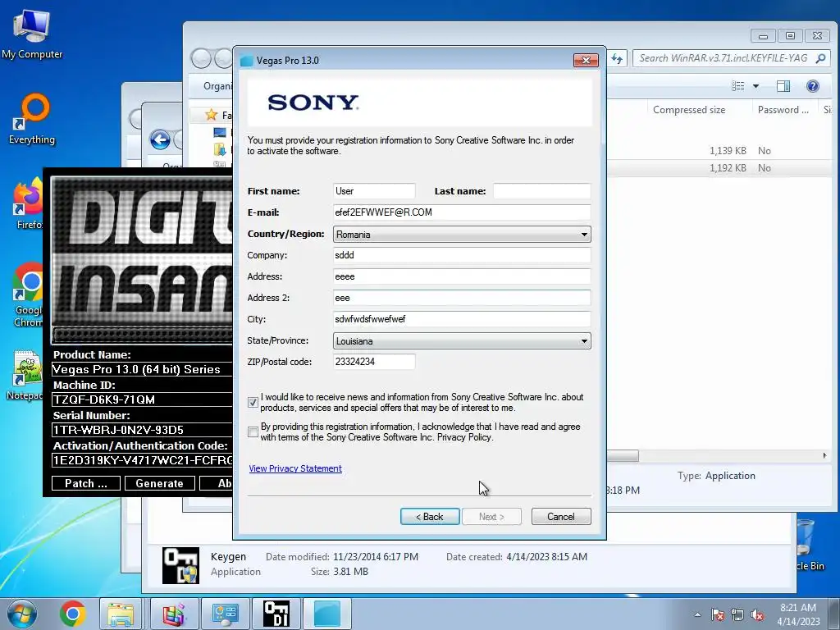Launch Google Chrome from the desktop
Screen dimensions: 840x630
[28, 294]
